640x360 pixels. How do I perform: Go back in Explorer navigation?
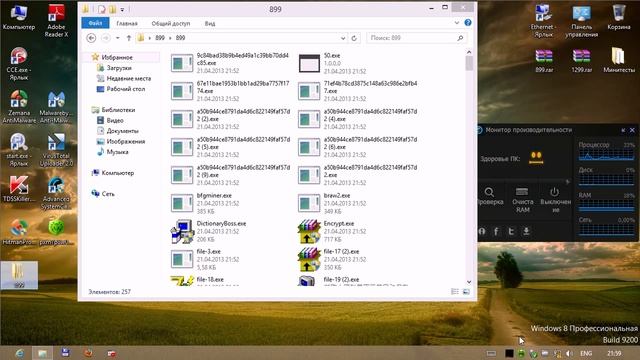point(91,38)
